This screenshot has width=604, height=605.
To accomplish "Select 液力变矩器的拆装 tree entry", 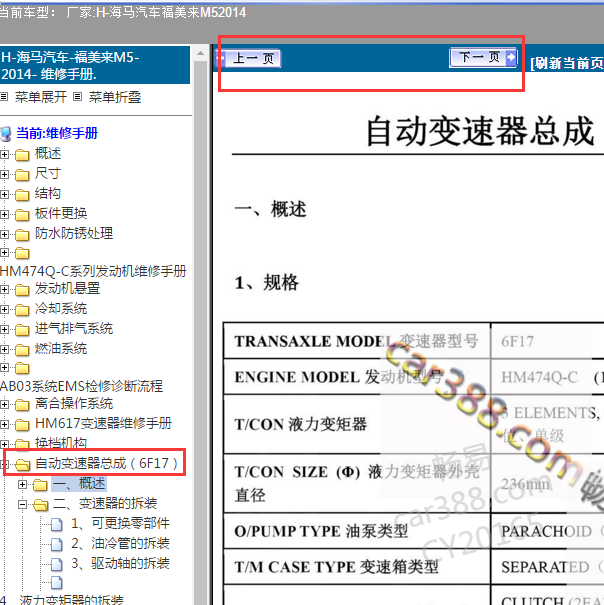I will point(71,600).
